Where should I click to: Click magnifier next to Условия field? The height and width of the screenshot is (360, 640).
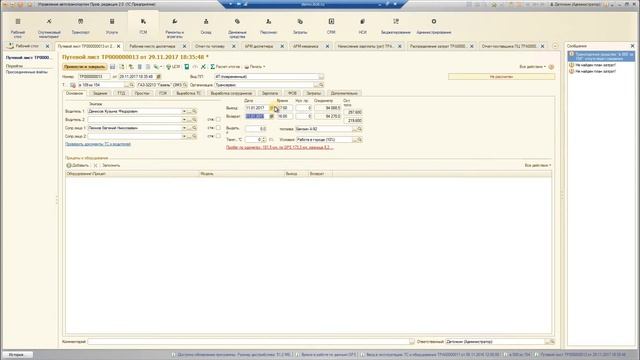point(360,140)
